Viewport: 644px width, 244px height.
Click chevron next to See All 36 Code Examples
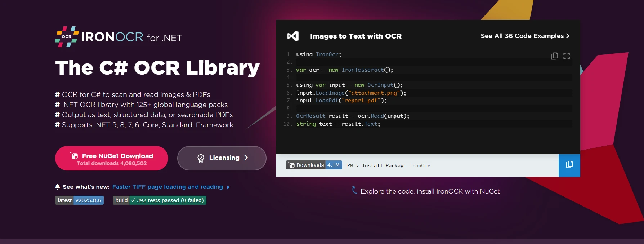pyautogui.click(x=568, y=36)
